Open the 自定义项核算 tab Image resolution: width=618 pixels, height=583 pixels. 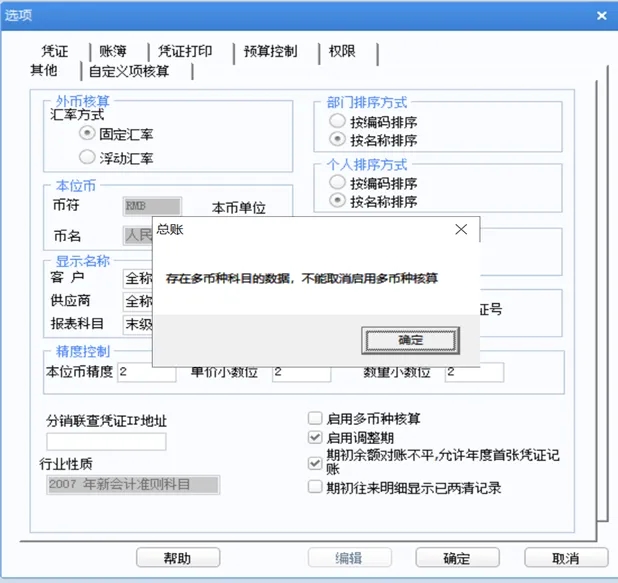coord(129,71)
